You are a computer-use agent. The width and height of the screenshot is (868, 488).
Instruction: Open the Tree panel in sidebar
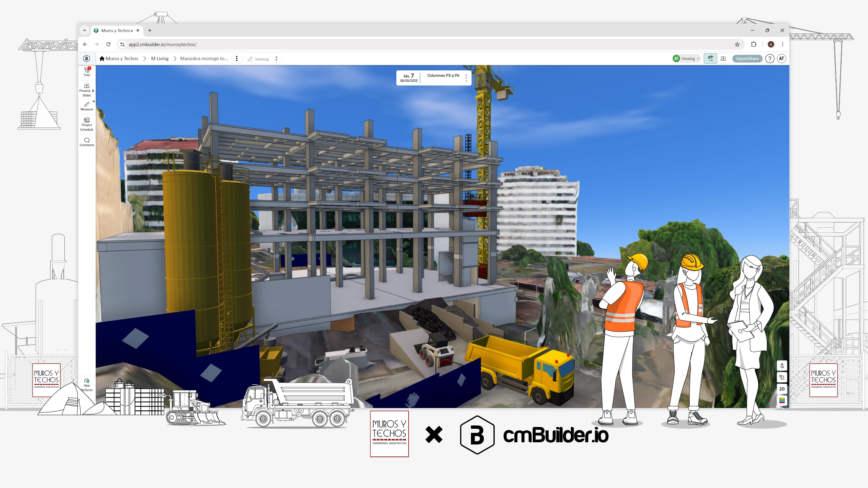click(x=87, y=72)
